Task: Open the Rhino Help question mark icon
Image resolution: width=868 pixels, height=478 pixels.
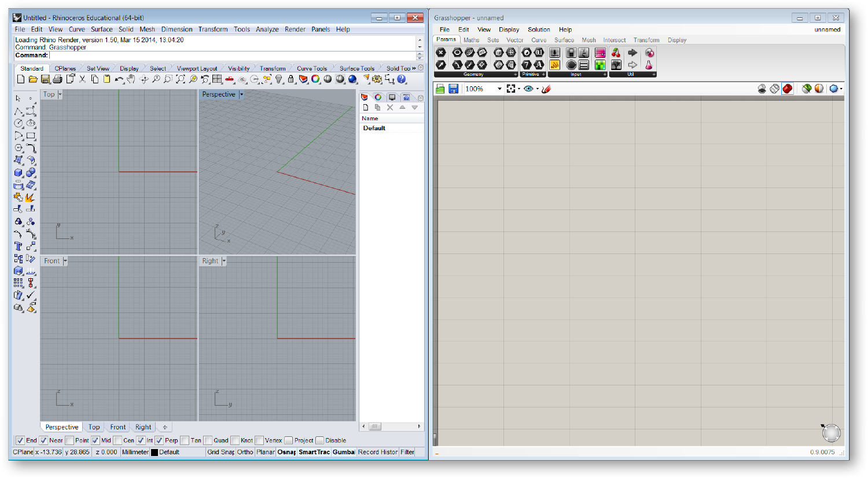Action: (x=402, y=79)
